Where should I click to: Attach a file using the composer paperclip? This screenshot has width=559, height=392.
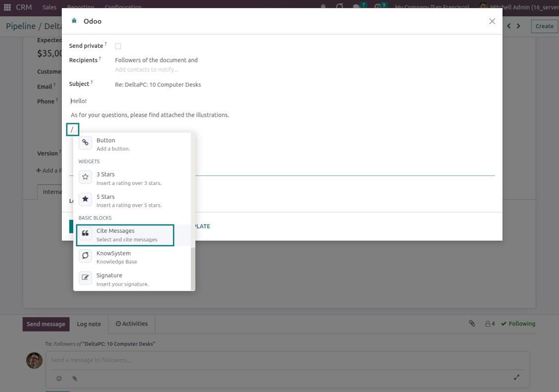pos(75,379)
